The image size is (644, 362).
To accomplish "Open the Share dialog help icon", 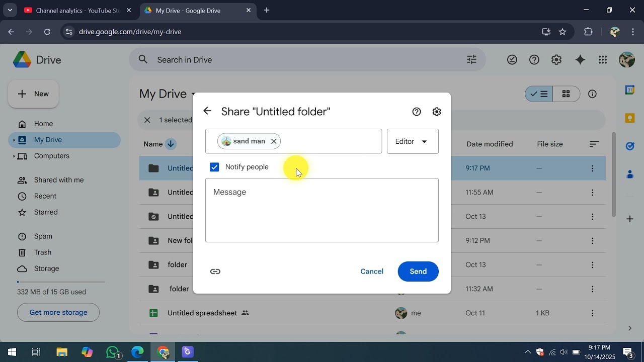I will pos(417,112).
